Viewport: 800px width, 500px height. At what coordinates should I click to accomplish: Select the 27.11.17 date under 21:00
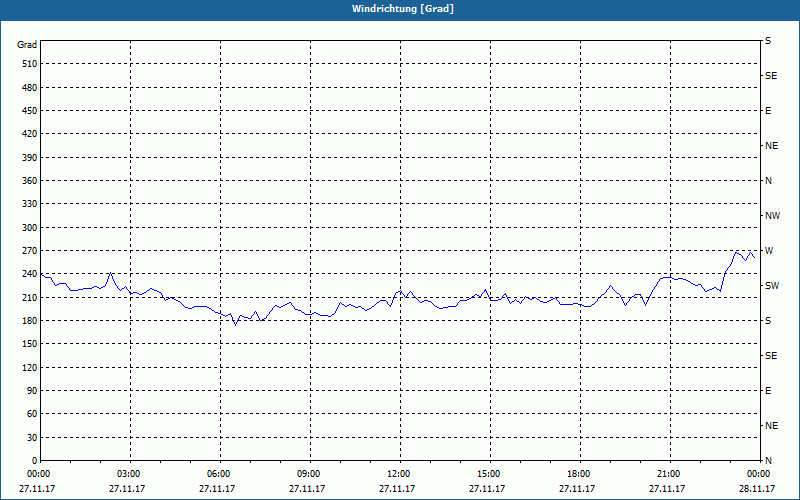pyautogui.click(x=667, y=488)
